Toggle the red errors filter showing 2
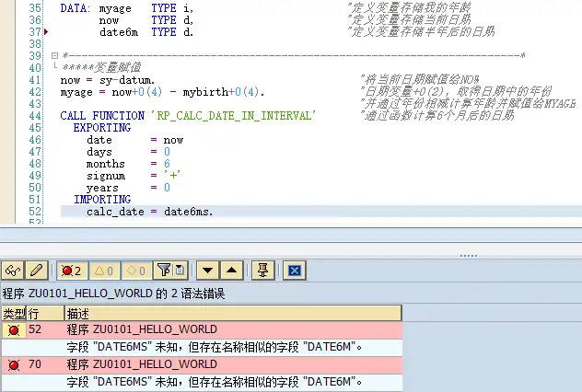Image resolution: width=582 pixels, height=392 pixels. pyautogui.click(x=72, y=271)
